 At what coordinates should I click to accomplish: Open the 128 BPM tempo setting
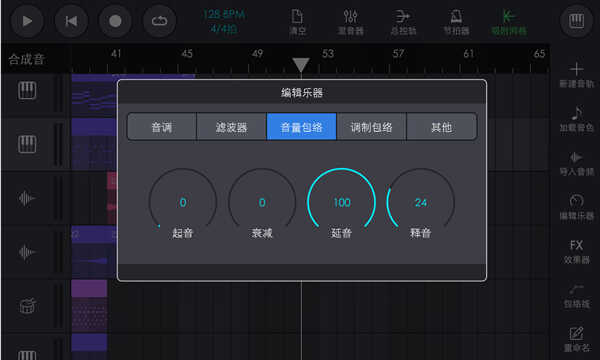click(224, 15)
